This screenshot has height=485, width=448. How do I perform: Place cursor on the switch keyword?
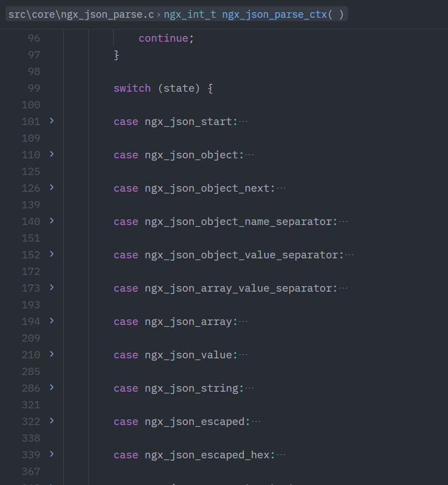click(132, 88)
